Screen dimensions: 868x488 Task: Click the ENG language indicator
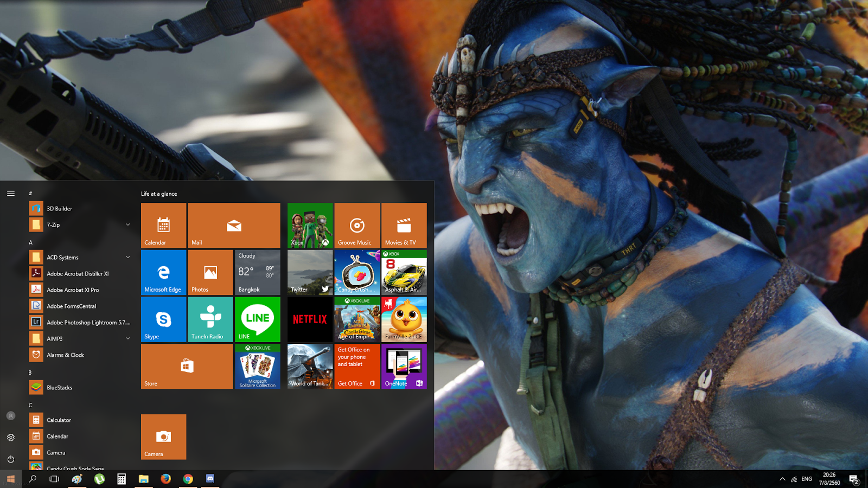tap(807, 479)
